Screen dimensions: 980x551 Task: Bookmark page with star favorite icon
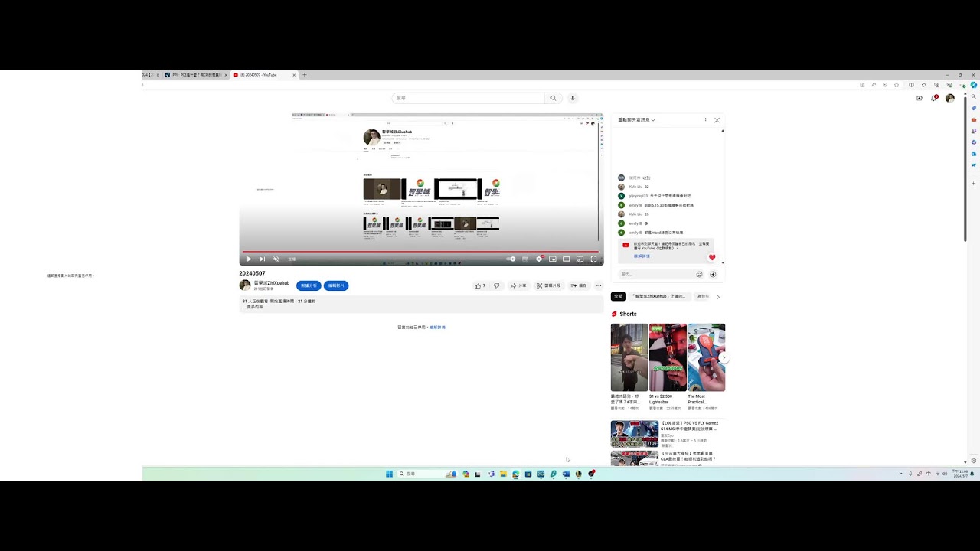tap(897, 85)
